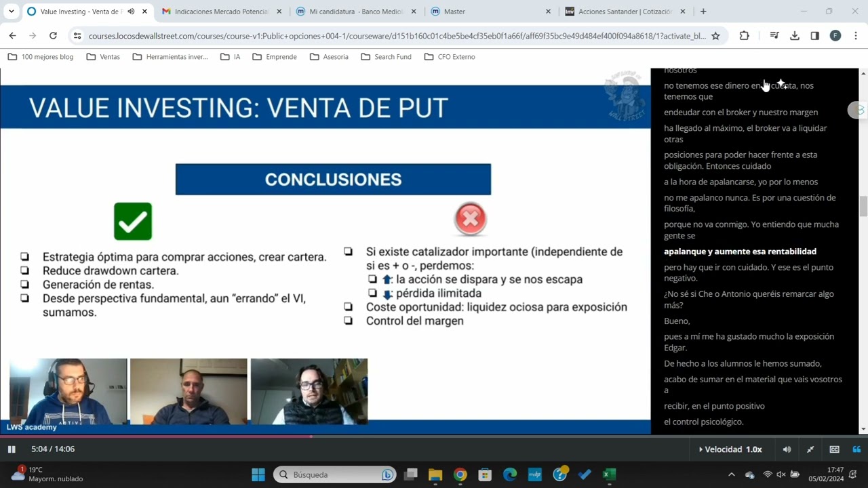868x488 pixels.
Task: Open the media control button
Action: (x=774, y=36)
